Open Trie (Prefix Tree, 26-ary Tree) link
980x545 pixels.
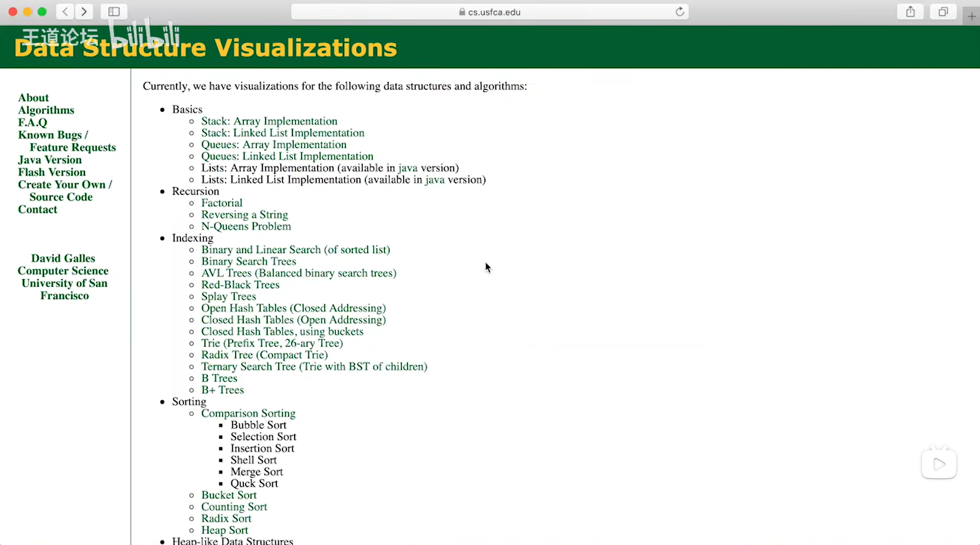coord(272,344)
